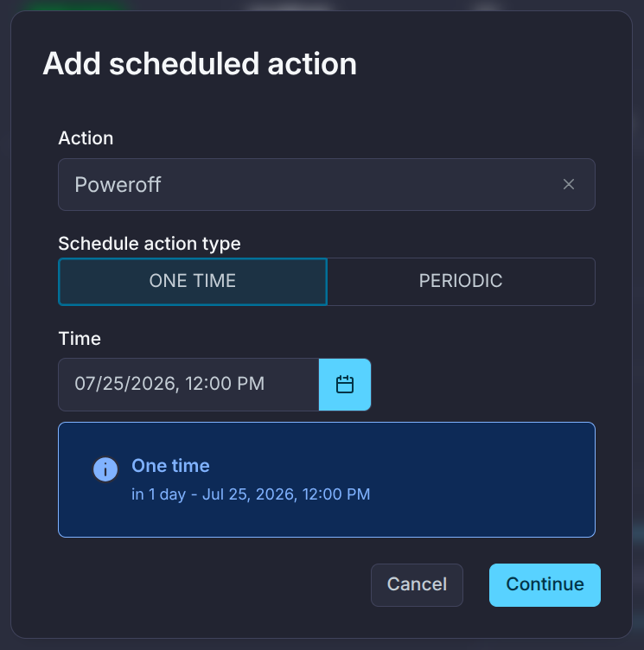Screen dimensions: 644x650
Task: Click the One time info heading
Action: pos(170,466)
